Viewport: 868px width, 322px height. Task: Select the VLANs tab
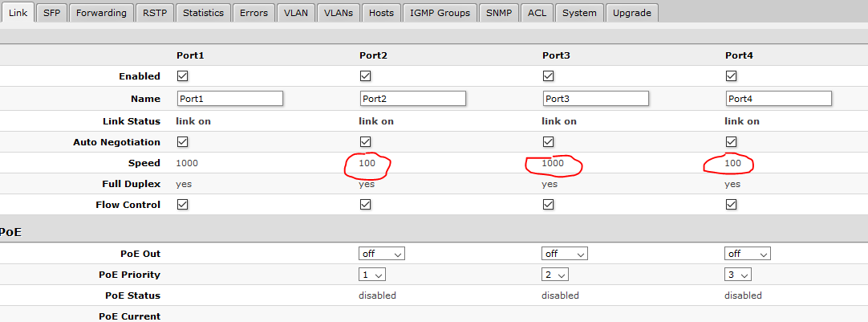coord(339,13)
